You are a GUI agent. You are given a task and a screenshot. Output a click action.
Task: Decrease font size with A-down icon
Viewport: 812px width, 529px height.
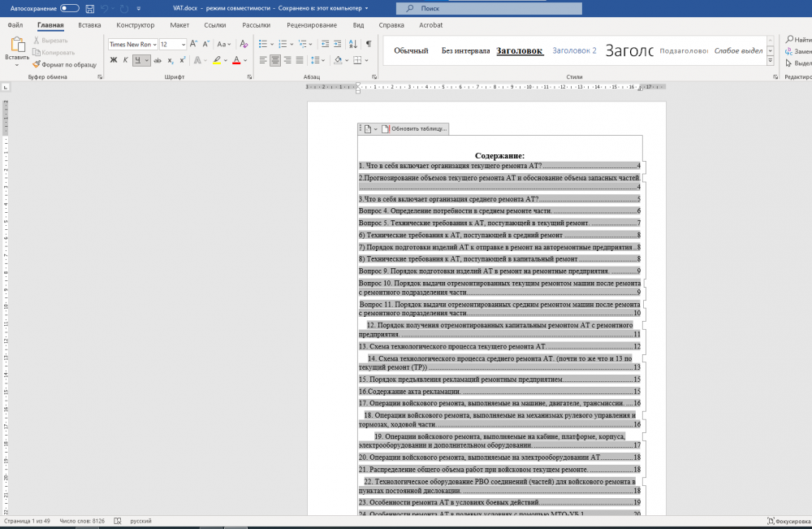(205, 44)
